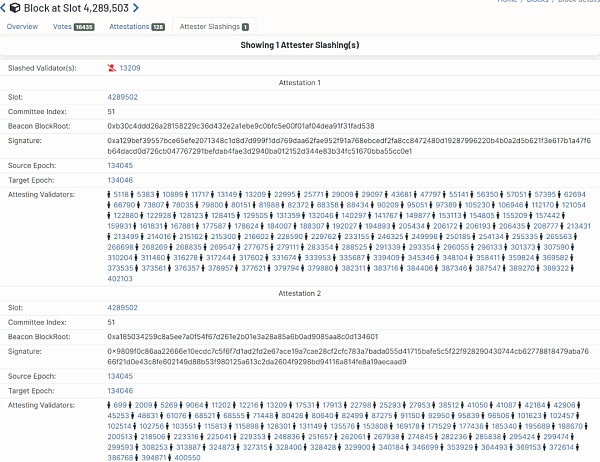This screenshot has height=462, width=600.
Task: Select the Attester Slashings tab
Action: pyautogui.click(x=214, y=26)
